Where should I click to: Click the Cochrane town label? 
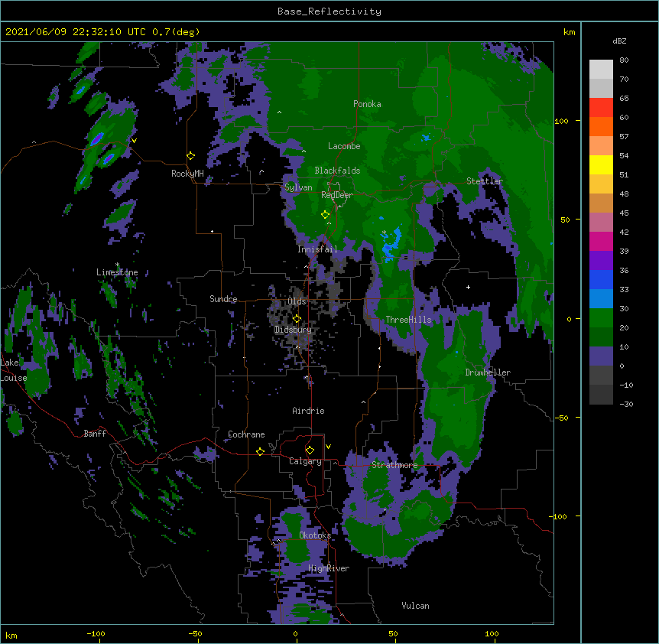point(246,434)
